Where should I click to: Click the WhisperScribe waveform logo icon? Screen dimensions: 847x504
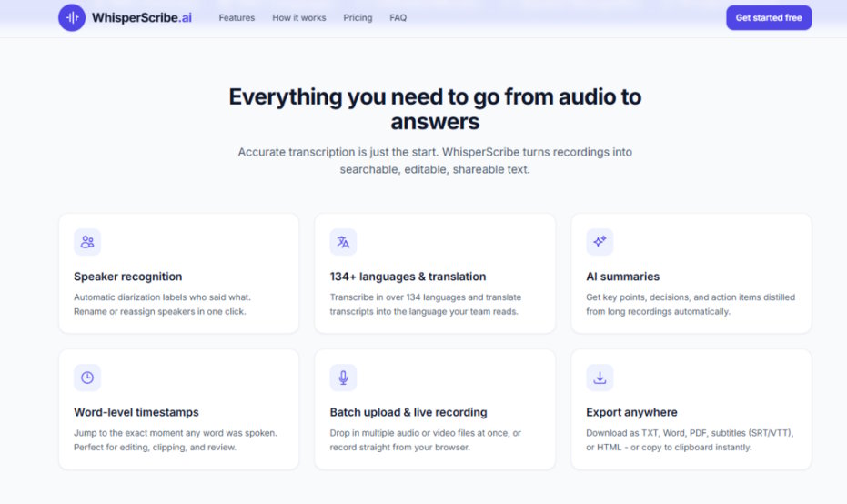pos(72,18)
